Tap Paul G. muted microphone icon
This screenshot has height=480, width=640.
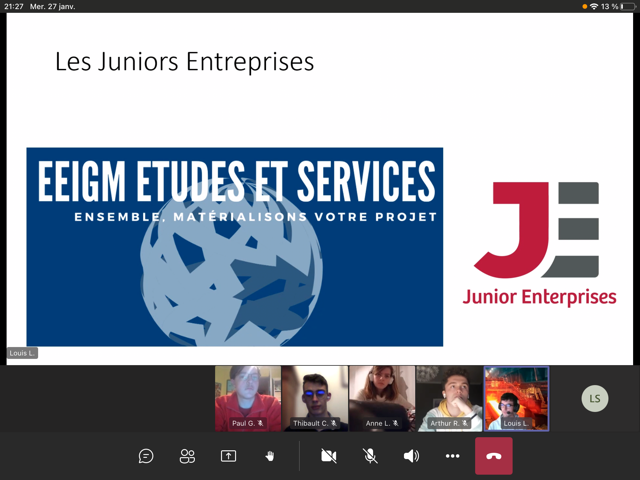point(260,423)
